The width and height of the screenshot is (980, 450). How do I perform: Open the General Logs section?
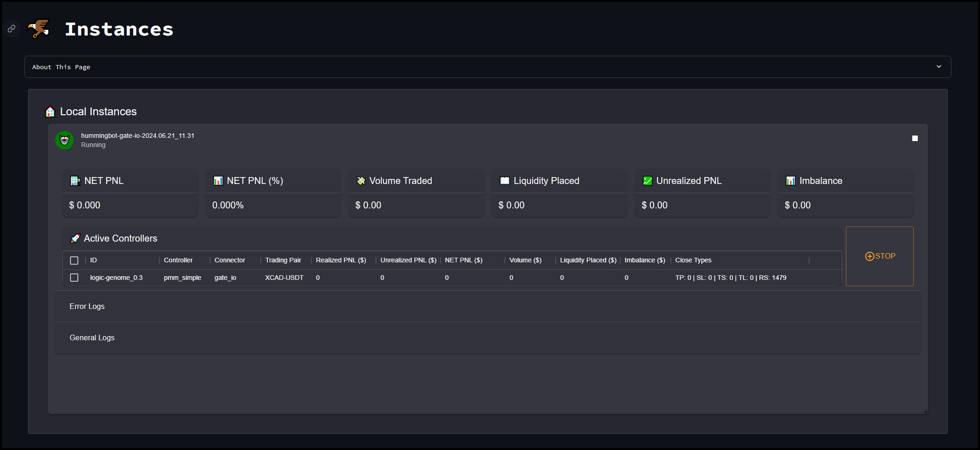92,338
